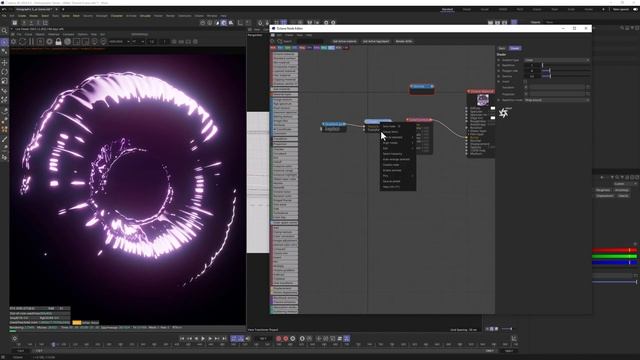
Task: Adjust the green color slider
Action: [x=614, y=256]
